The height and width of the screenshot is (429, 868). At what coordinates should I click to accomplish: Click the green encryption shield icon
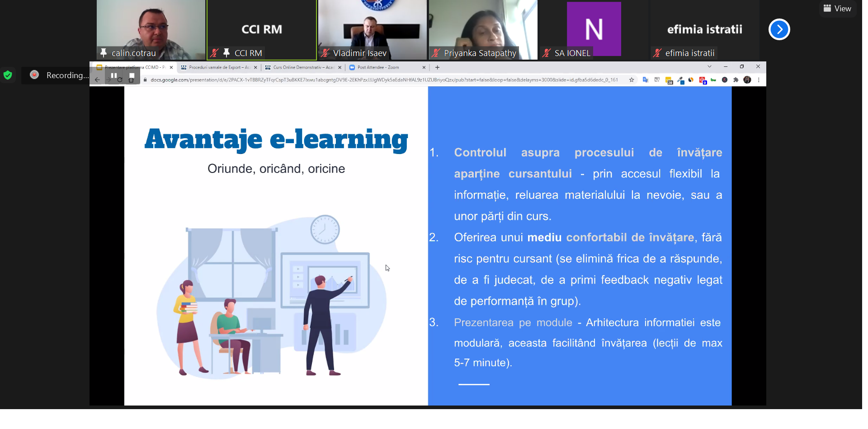[8, 75]
